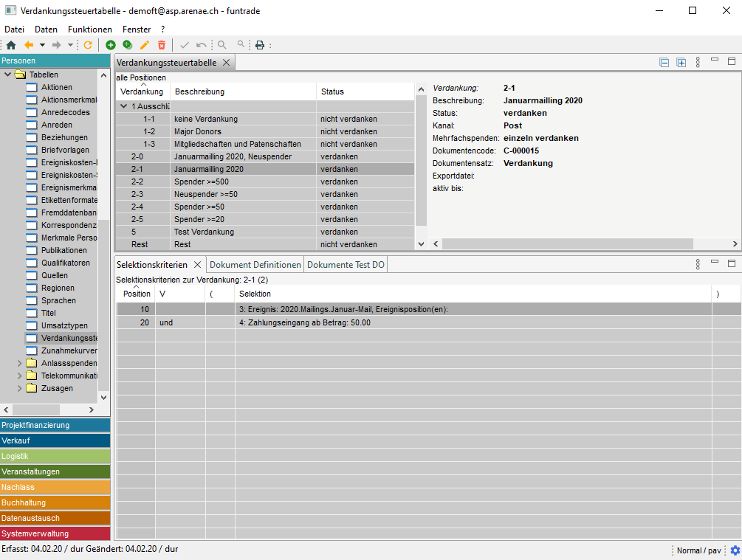
Task: Click the orange pencil edit icon
Action: click(145, 45)
